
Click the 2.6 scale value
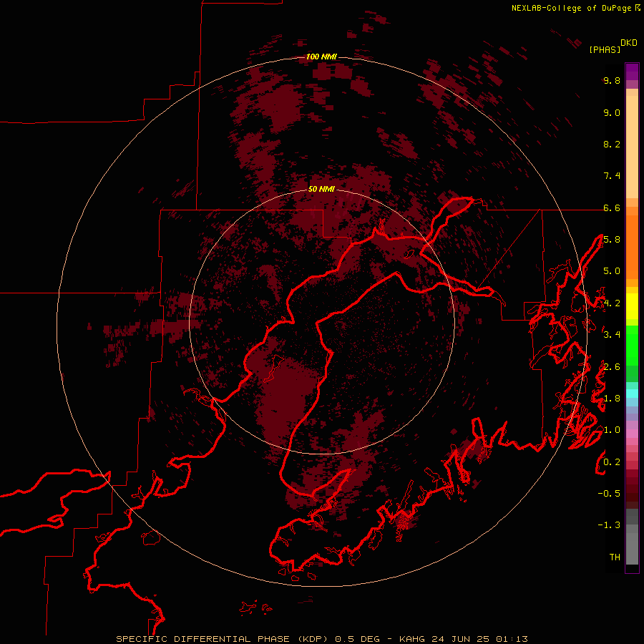[612, 367]
